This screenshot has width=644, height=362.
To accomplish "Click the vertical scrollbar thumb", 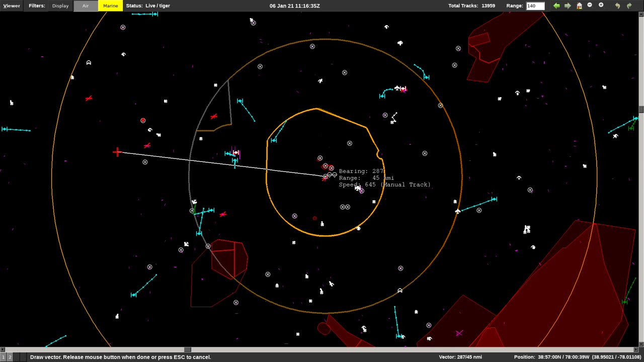I will click(x=641, y=110).
